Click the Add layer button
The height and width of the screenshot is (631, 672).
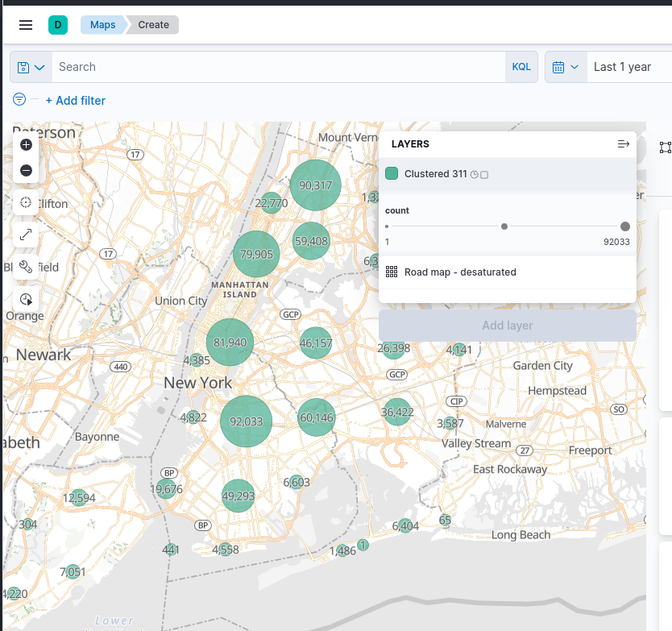[508, 326]
